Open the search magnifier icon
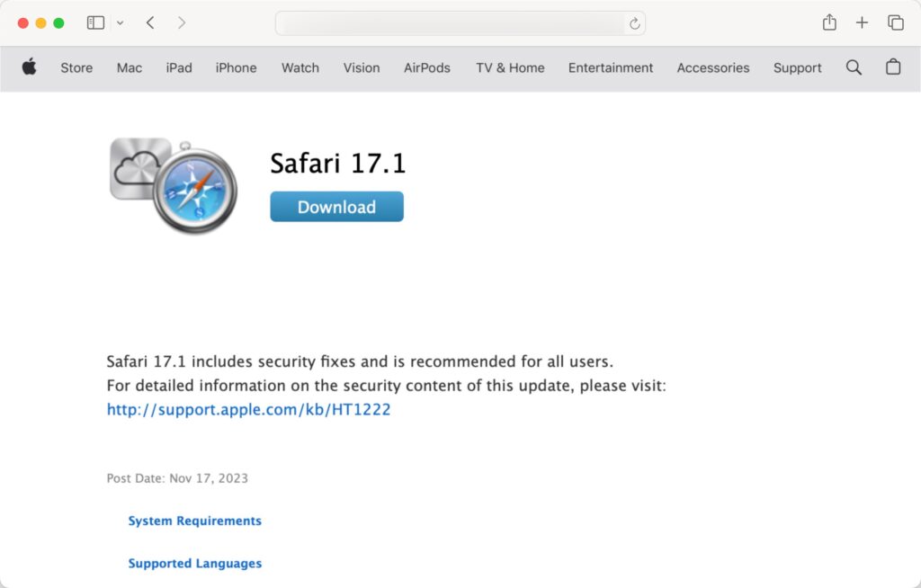The height and width of the screenshot is (588, 921). tap(854, 67)
